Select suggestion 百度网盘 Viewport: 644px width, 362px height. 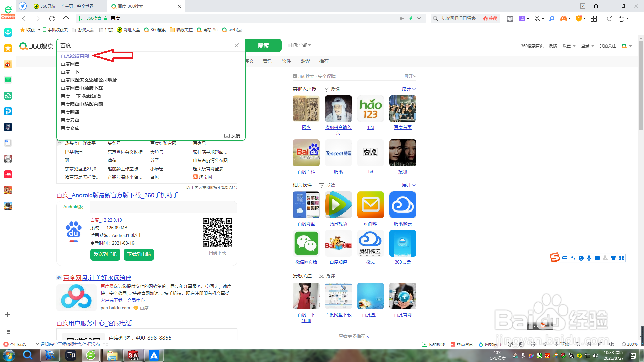click(x=70, y=64)
